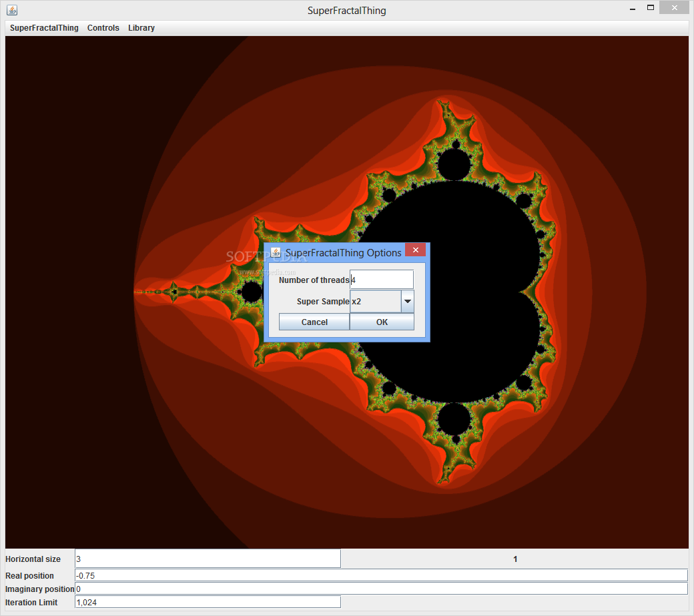
Task: Click the 'Number of threads' label
Action: point(314,280)
